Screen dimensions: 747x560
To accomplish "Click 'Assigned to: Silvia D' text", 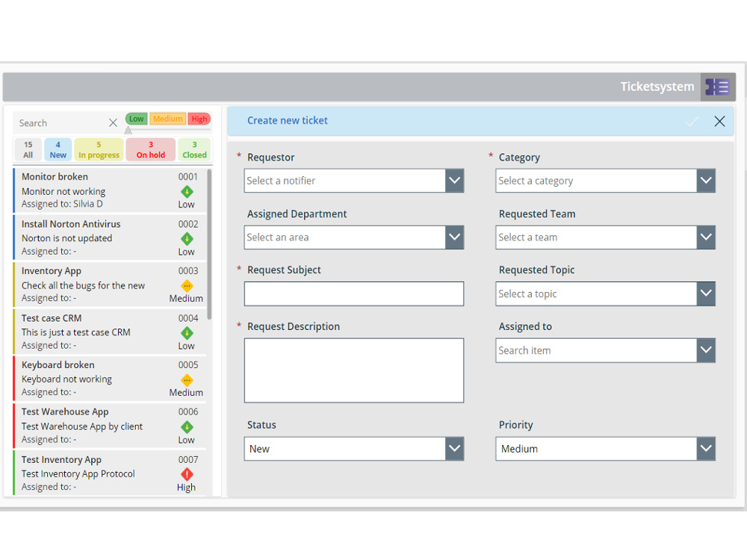I will pos(62,204).
